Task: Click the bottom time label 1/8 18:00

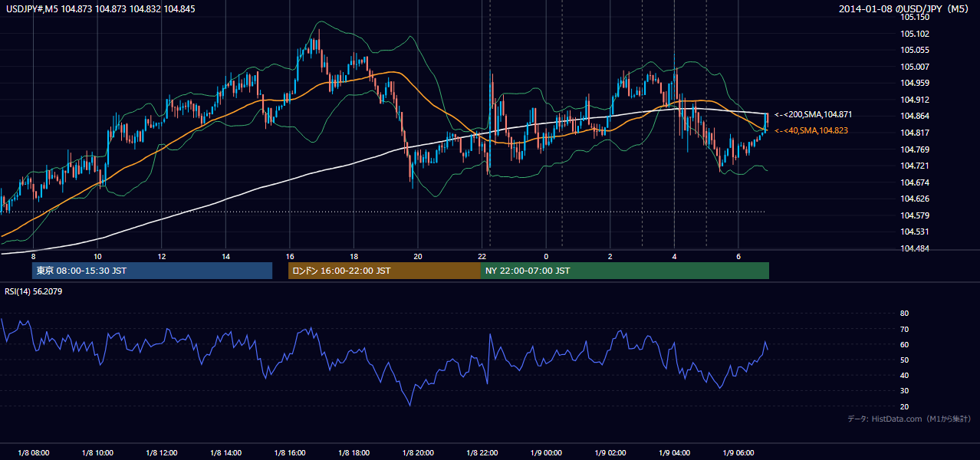Action: 354,453
